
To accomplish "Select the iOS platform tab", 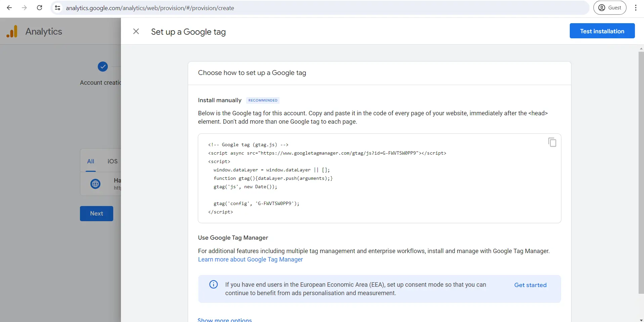I will 113,161.
